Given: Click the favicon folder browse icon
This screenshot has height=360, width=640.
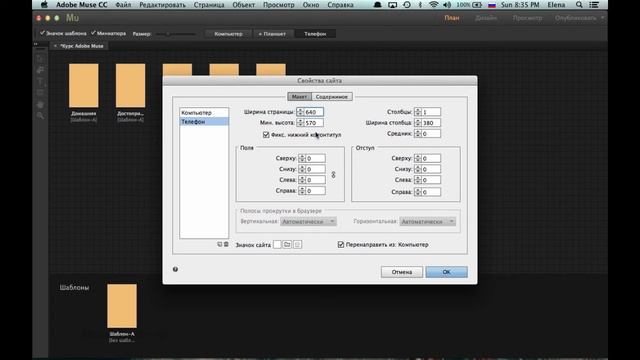Looking at the screenshot, I should pyautogui.click(x=287, y=244).
